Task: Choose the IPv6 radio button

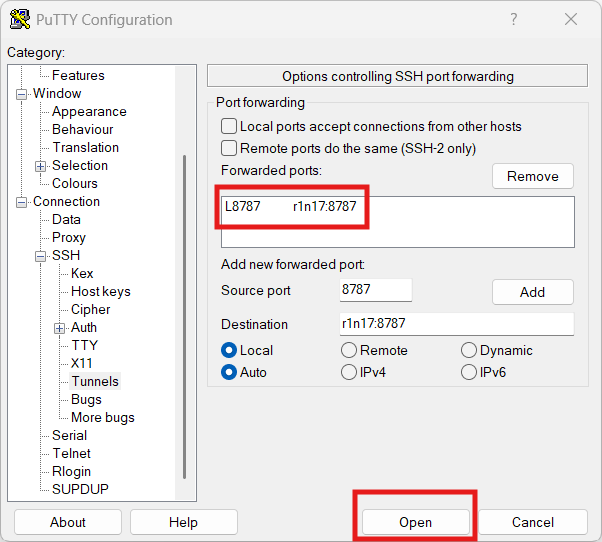Action: point(469,373)
